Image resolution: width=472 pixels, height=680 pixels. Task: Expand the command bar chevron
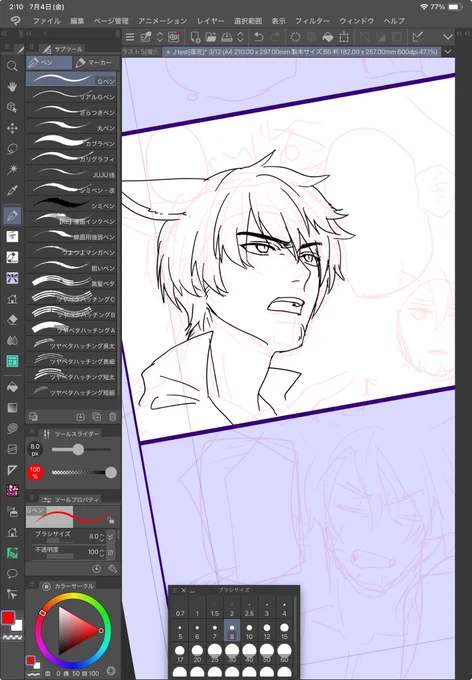click(x=448, y=37)
